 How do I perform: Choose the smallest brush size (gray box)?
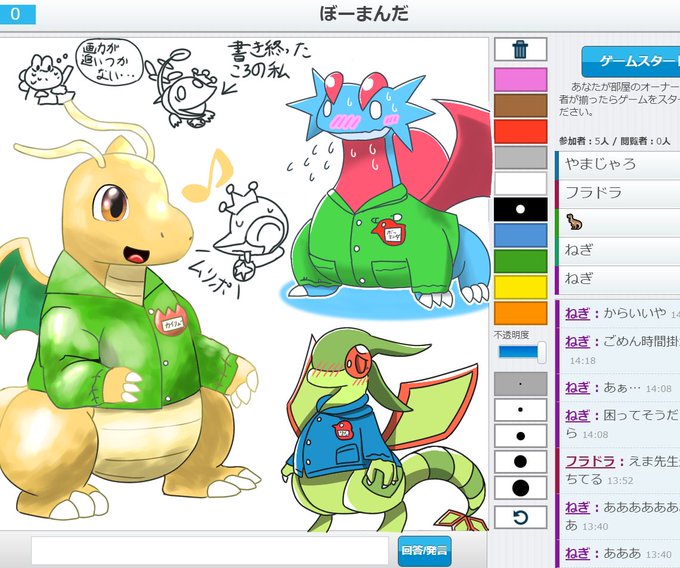coord(520,384)
